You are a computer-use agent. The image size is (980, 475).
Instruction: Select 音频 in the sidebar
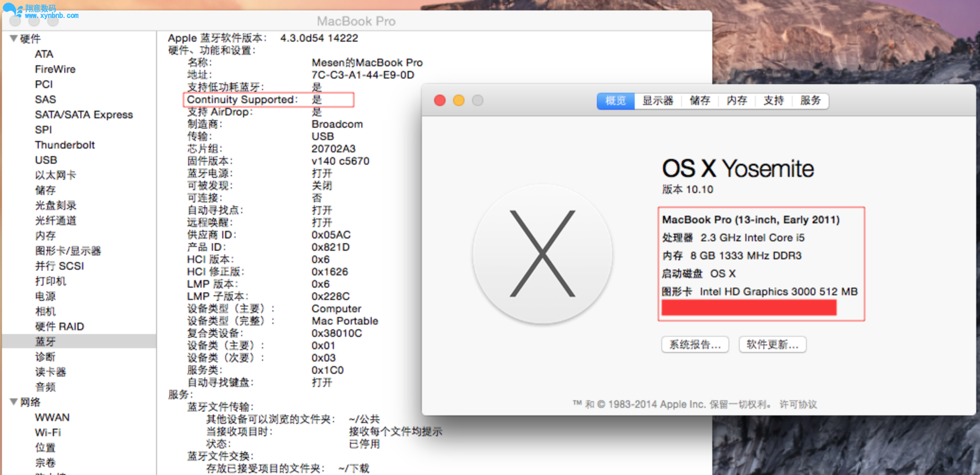pos(45,387)
